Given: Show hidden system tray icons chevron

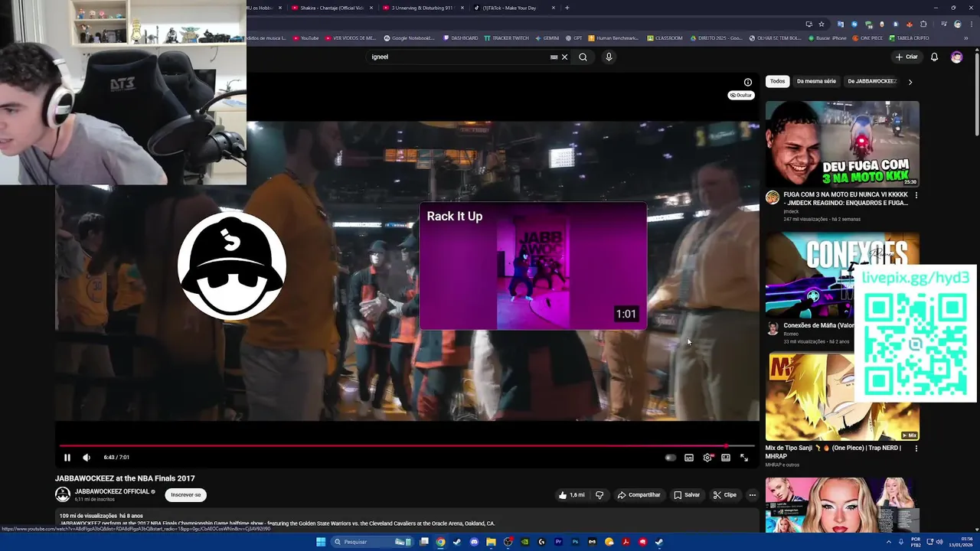Looking at the screenshot, I should click(x=889, y=542).
